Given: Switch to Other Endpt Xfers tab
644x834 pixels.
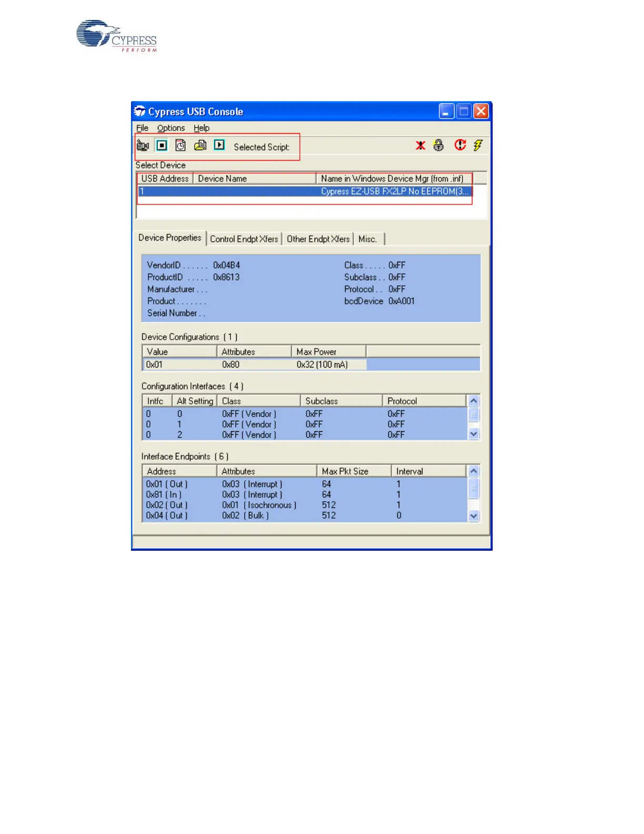Looking at the screenshot, I should 318,239.
